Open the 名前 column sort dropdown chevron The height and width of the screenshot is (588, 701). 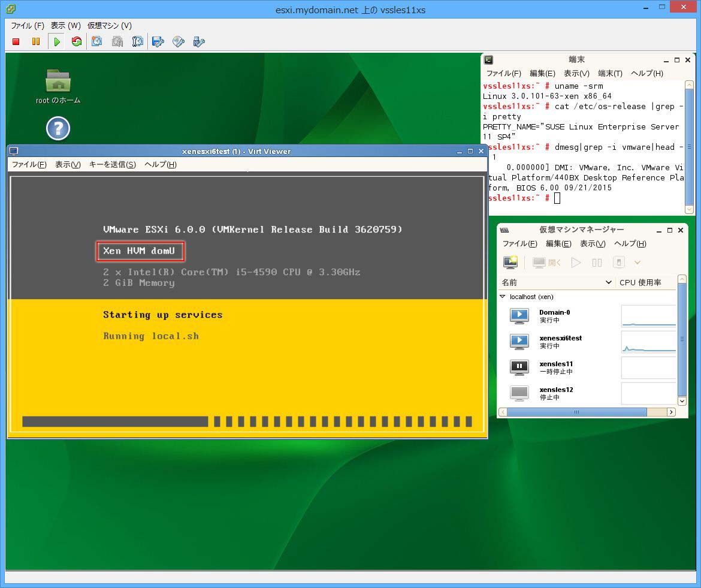point(609,282)
